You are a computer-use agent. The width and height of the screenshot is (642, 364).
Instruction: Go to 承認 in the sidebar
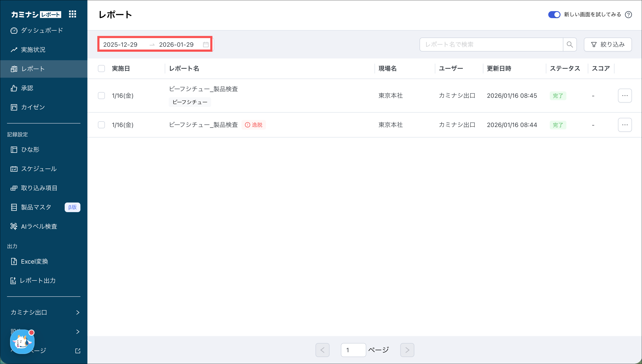27,88
